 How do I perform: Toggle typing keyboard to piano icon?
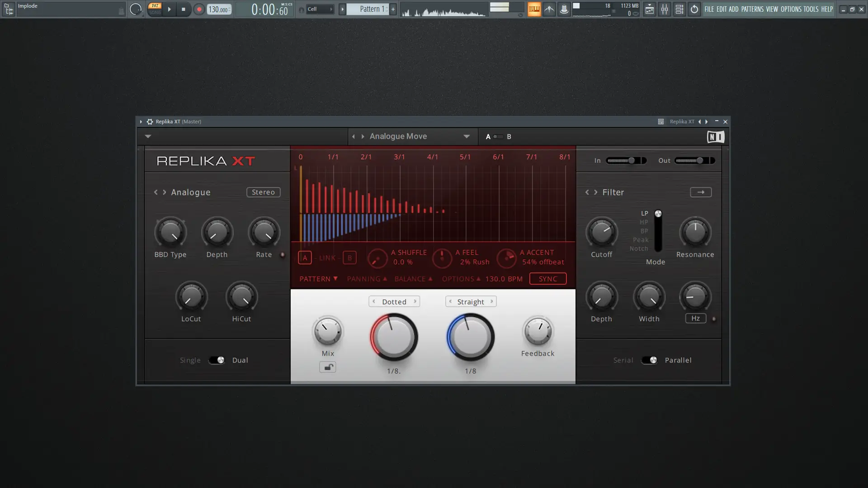[x=534, y=9]
